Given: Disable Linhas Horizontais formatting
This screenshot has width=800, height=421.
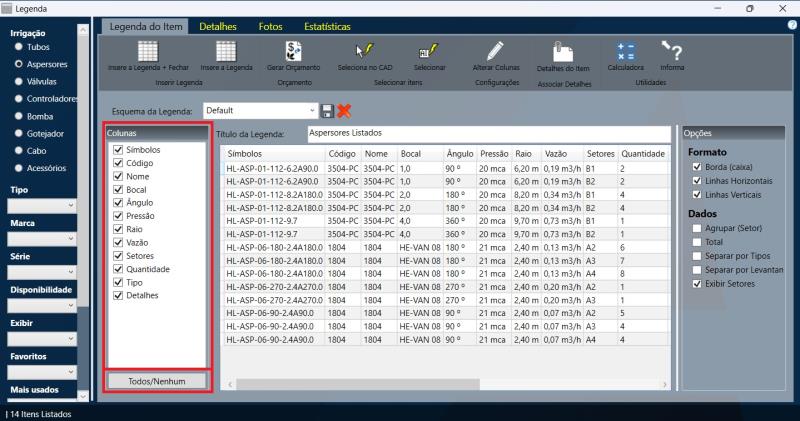Looking at the screenshot, I should [696, 180].
